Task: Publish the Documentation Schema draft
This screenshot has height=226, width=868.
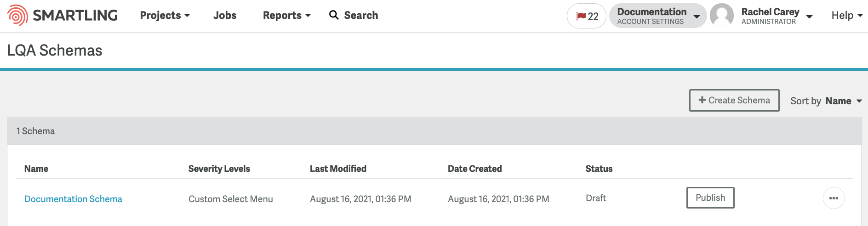Action: point(710,198)
